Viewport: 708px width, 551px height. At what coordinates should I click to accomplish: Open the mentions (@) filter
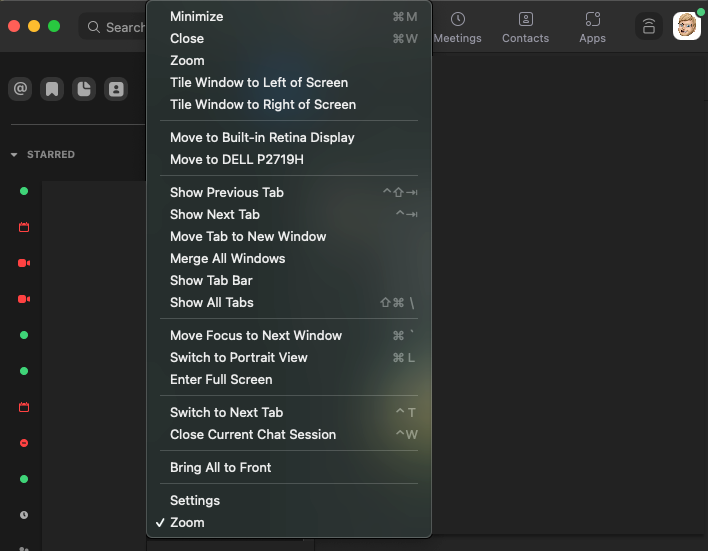tap(19, 89)
